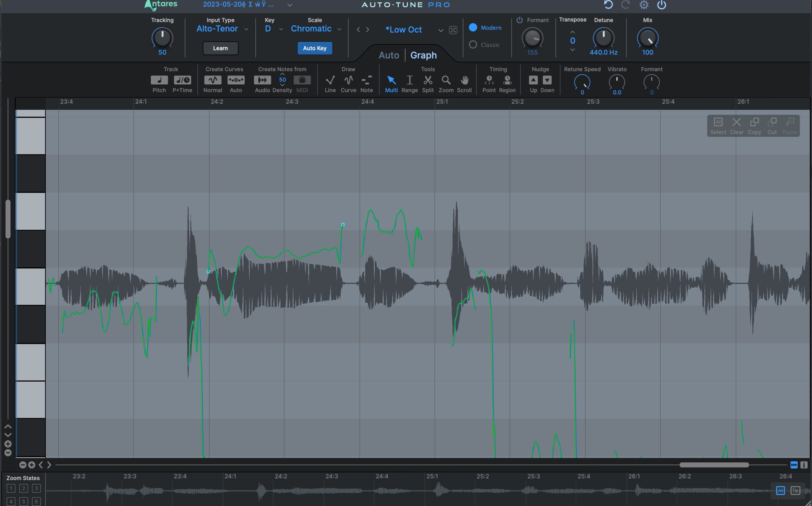The image size is (812, 506).
Task: Switch to the Auto tab
Action: click(x=389, y=55)
